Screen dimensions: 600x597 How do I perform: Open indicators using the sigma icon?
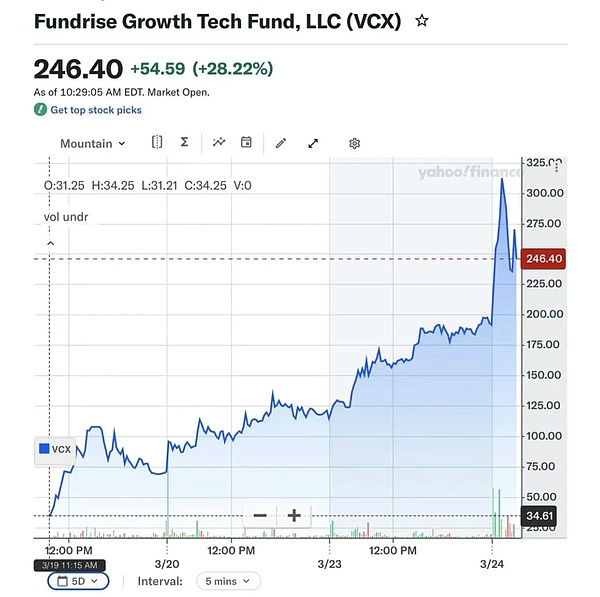tap(184, 143)
